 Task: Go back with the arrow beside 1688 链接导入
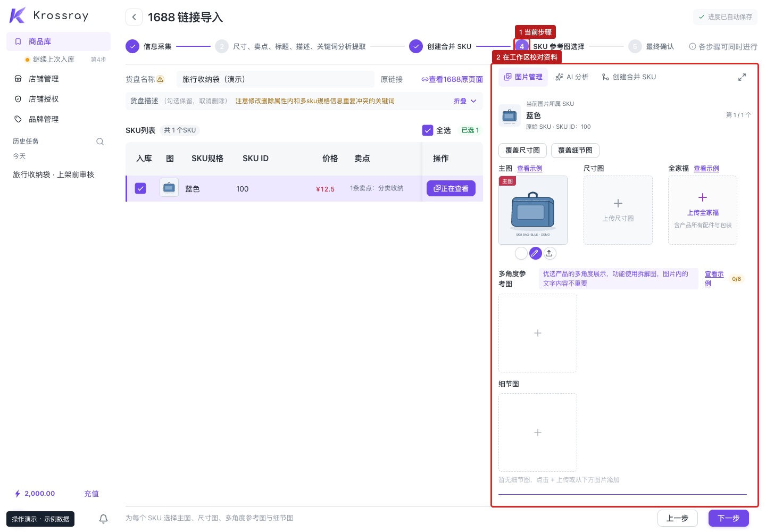click(x=134, y=17)
